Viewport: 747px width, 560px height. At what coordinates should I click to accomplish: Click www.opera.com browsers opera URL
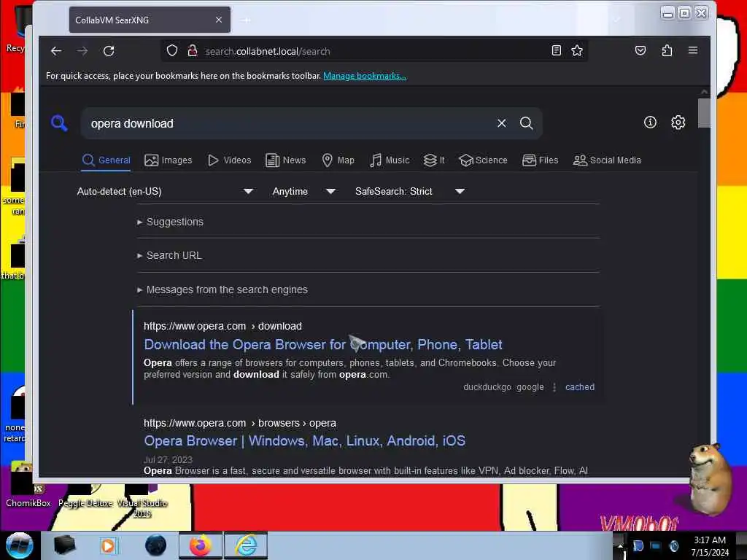[239, 423]
